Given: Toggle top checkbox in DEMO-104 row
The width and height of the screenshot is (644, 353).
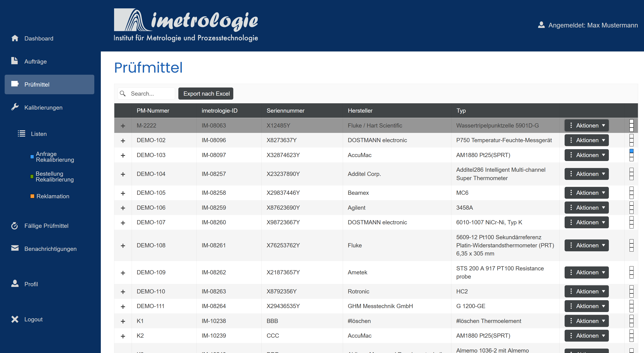Looking at the screenshot, I should pos(631,170).
